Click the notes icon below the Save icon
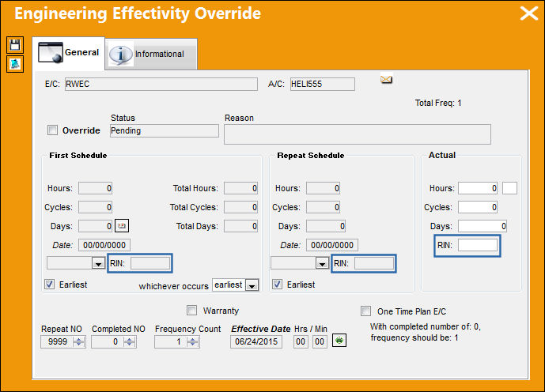This screenshot has width=545, height=392. (x=15, y=64)
